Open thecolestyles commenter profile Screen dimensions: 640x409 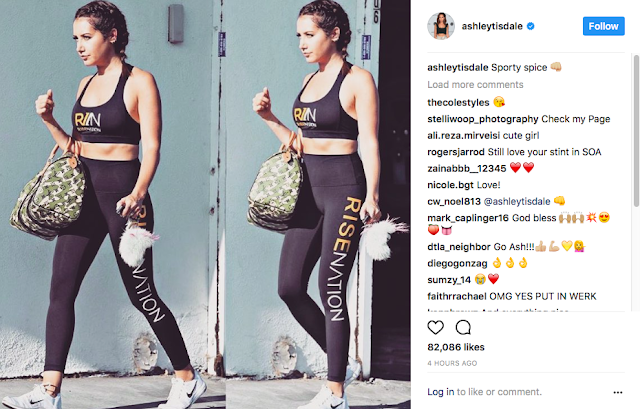(458, 102)
